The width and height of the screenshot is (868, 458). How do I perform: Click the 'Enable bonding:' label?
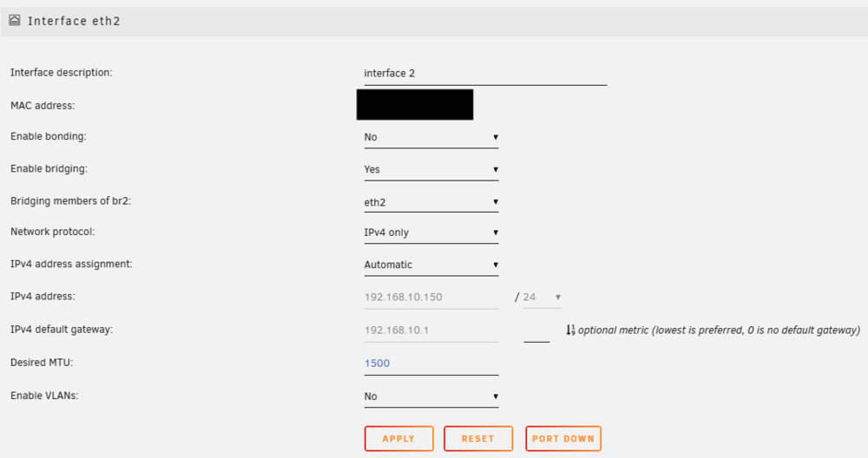[x=48, y=137]
